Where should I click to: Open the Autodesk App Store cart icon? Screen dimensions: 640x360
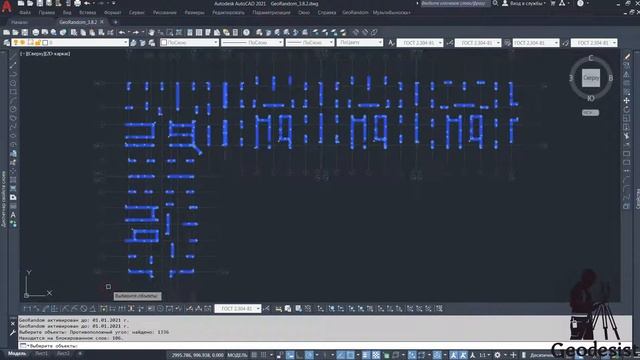[x=553, y=3]
